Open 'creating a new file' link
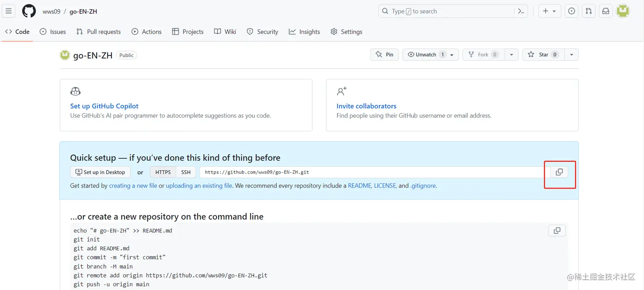Viewport: 644px width, 290px height. pyautogui.click(x=133, y=186)
